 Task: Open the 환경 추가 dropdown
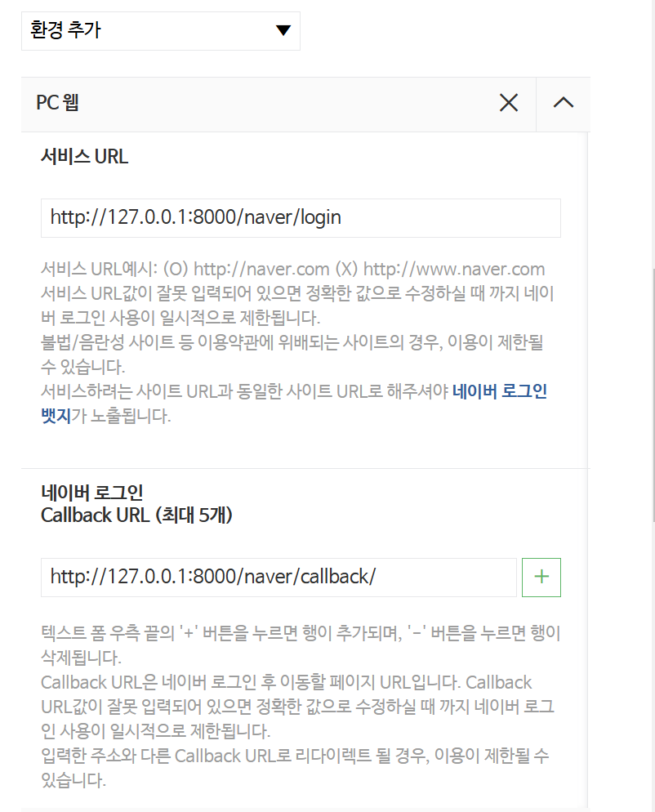(161, 31)
